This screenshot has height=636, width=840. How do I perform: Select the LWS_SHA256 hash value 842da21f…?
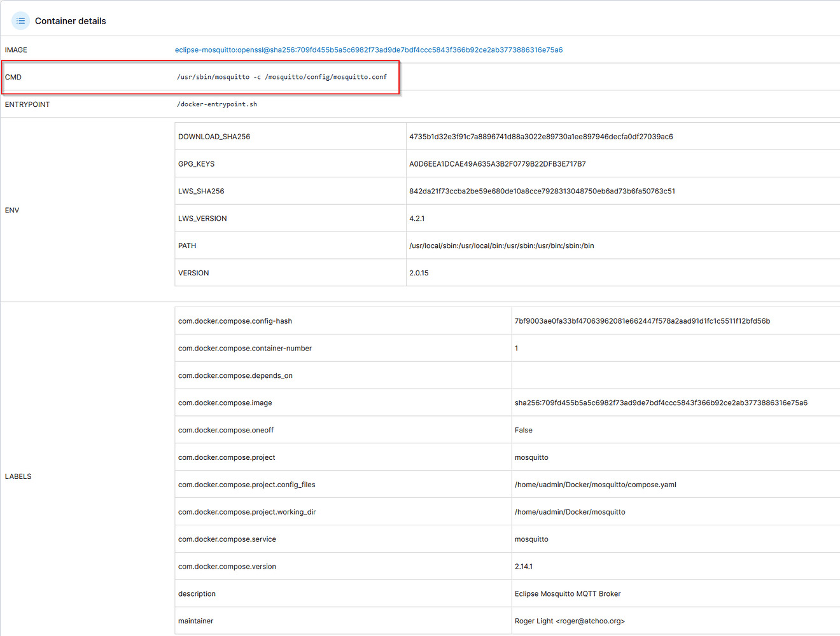point(542,191)
